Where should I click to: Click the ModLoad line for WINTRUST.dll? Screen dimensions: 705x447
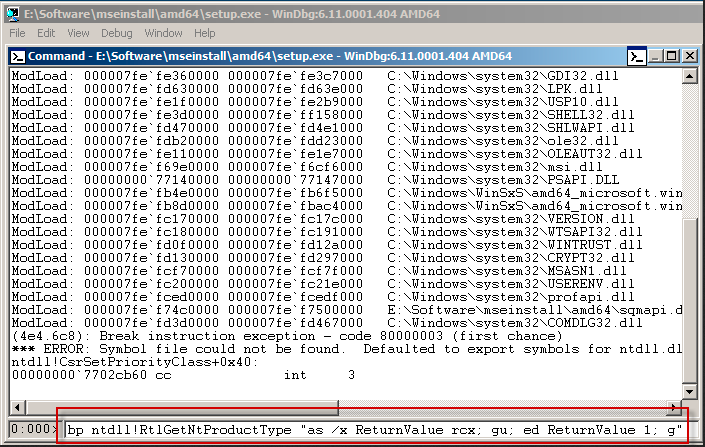(327, 245)
